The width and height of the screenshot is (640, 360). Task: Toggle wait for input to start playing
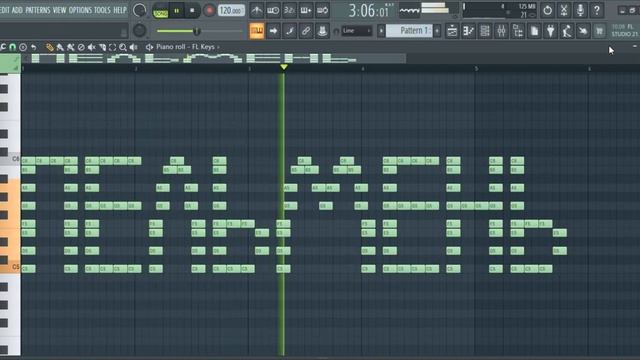pos(273,10)
